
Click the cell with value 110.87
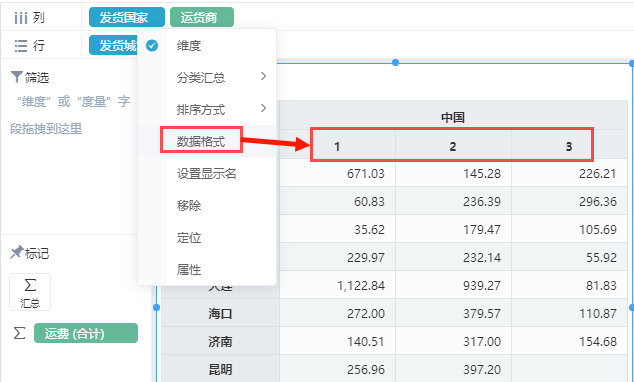pyautogui.click(x=569, y=313)
